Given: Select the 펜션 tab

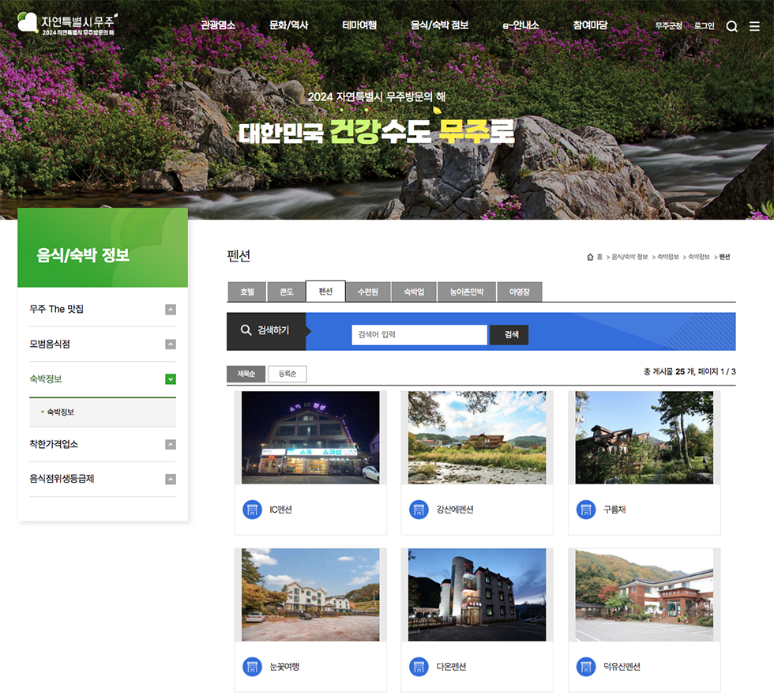Looking at the screenshot, I should tap(325, 292).
